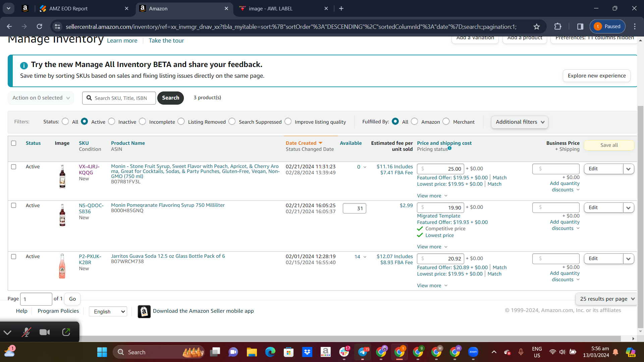This screenshot has width=644, height=362.
Task: Click the horizontal scrollbar right arrow
Action: (633, 339)
